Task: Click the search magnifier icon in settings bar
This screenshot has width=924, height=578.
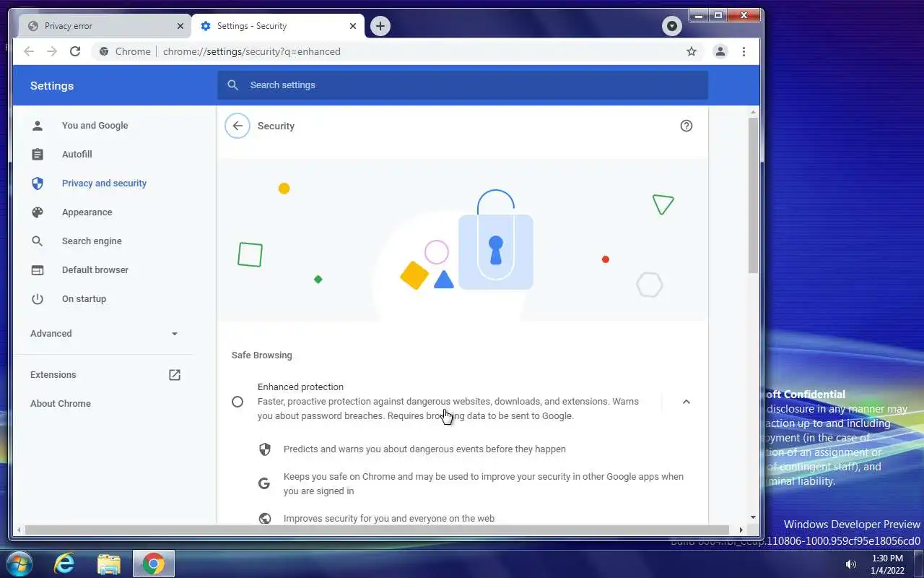Action: [x=232, y=85]
